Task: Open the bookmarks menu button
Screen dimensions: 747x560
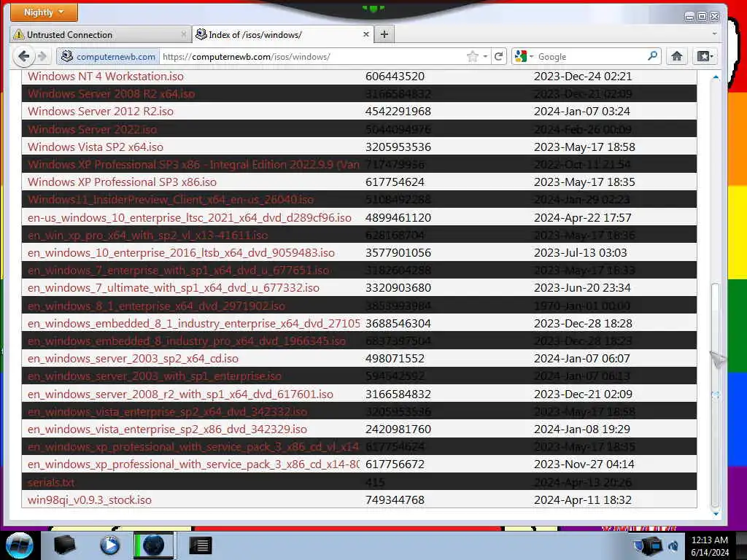Action: [705, 56]
